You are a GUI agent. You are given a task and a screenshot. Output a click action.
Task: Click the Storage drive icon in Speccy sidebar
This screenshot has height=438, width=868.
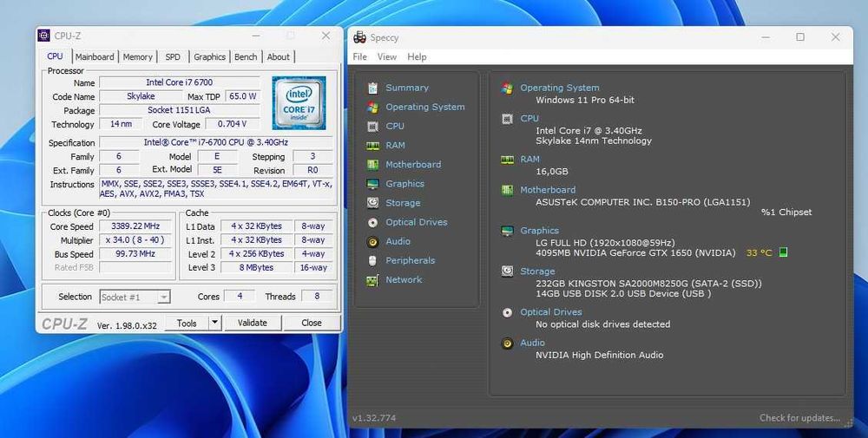[x=373, y=203]
